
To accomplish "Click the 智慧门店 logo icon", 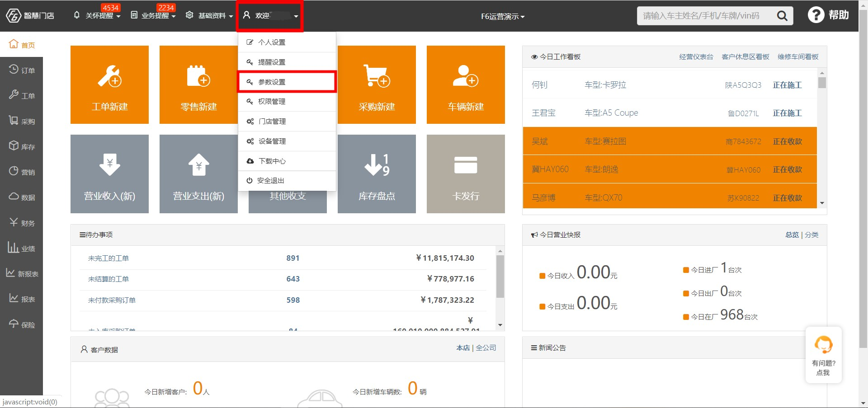I will pyautogui.click(x=14, y=15).
